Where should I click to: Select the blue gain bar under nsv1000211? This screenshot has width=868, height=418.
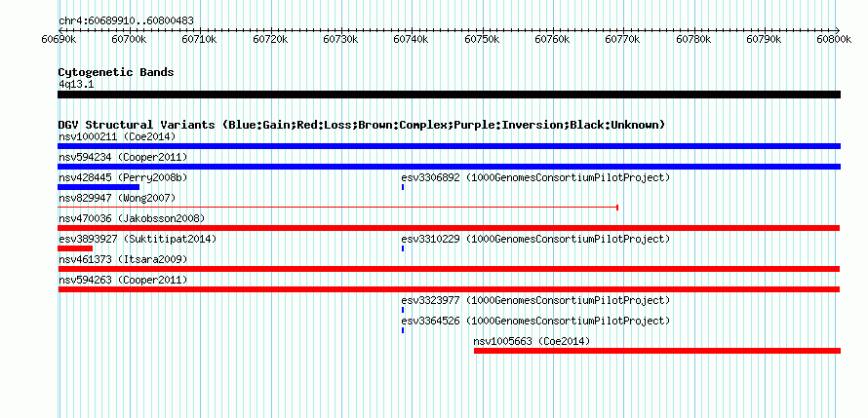(449, 146)
